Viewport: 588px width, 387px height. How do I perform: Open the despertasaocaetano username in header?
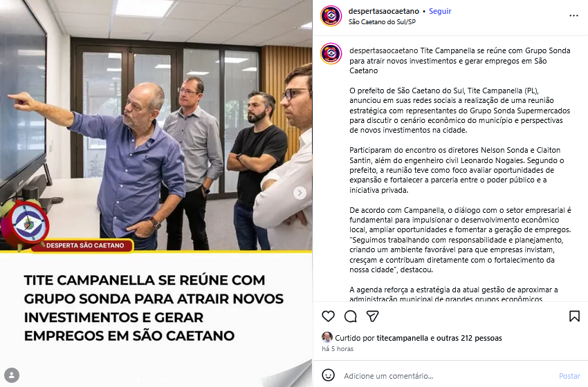click(x=384, y=11)
